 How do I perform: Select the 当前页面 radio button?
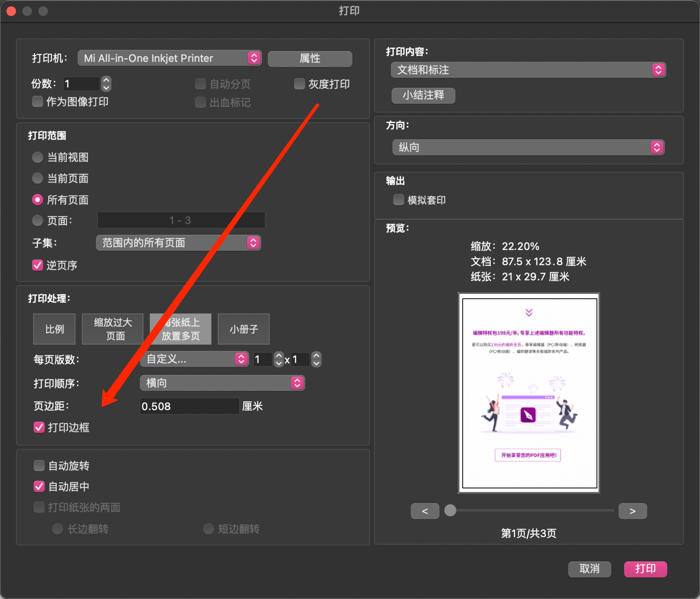point(38,178)
